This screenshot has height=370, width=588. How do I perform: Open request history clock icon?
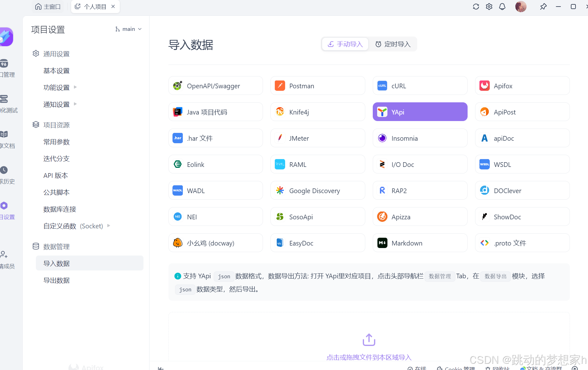[4, 170]
